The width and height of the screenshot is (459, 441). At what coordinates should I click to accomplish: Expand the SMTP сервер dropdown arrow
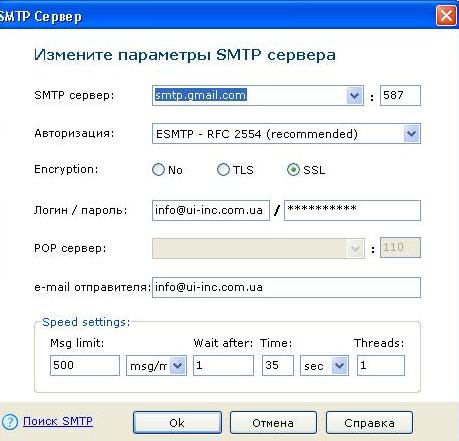[x=354, y=96]
